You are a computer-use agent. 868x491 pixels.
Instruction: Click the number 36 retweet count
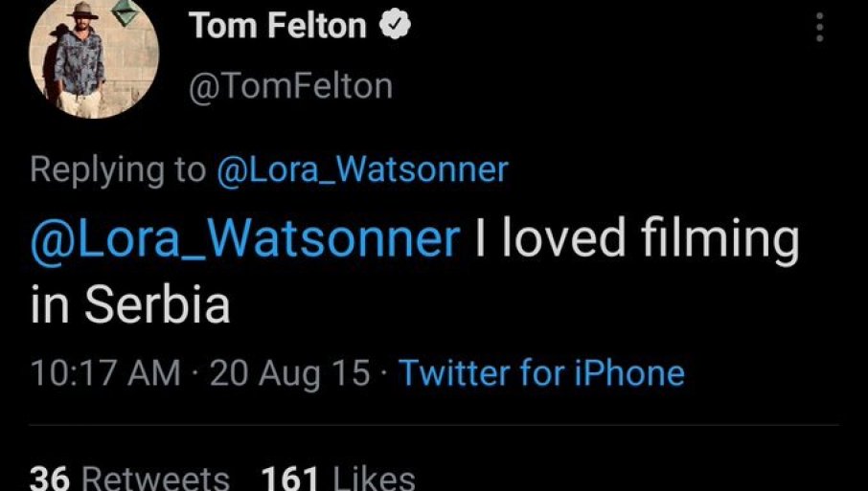(51, 478)
